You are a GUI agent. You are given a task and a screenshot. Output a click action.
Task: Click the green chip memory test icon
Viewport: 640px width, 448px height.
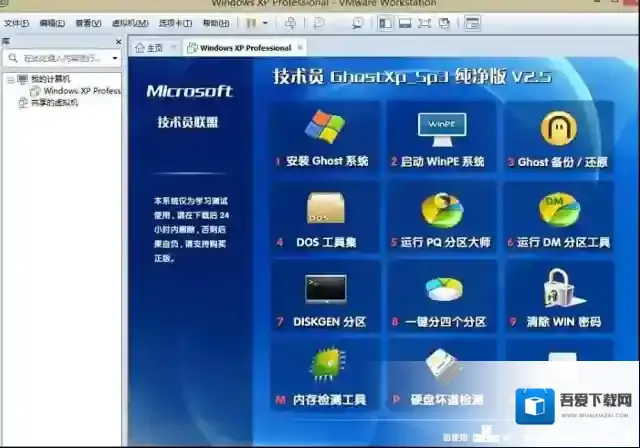[328, 364]
